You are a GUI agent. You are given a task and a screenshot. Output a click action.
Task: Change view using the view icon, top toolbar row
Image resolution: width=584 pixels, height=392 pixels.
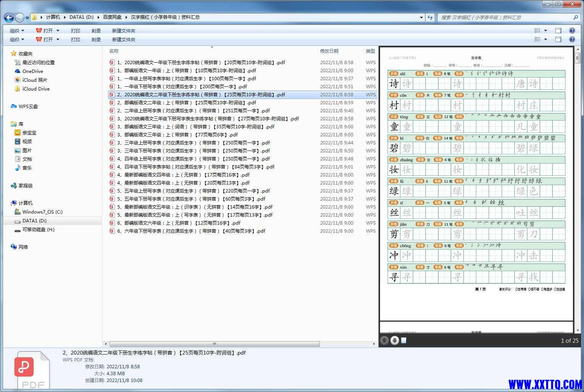pos(537,31)
